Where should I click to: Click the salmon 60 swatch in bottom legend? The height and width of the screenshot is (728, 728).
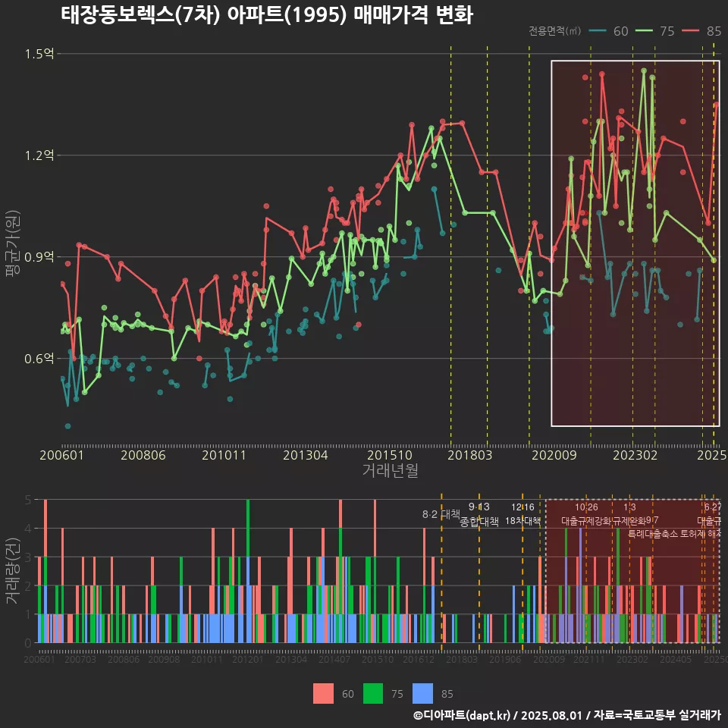tap(323, 694)
